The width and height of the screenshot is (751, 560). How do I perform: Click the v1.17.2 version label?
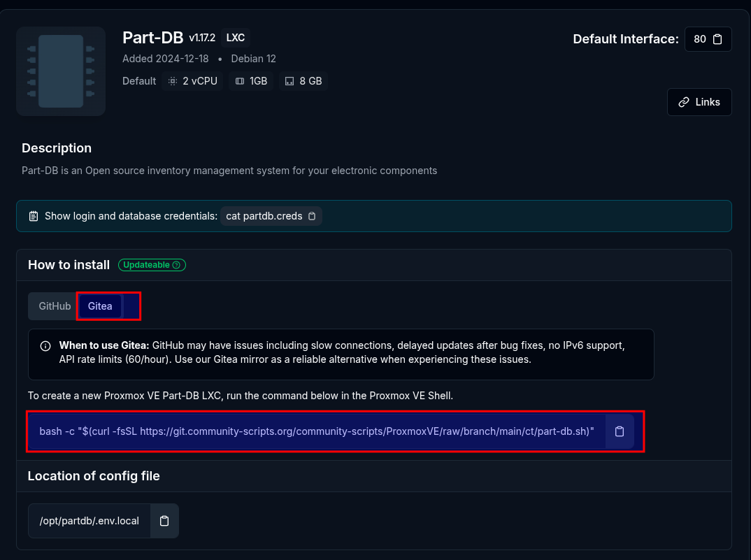click(x=203, y=38)
